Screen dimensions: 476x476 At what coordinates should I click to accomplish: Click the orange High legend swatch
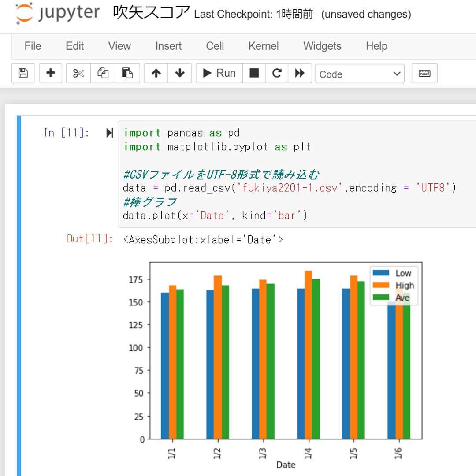pyautogui.click(x=381, y=285)
